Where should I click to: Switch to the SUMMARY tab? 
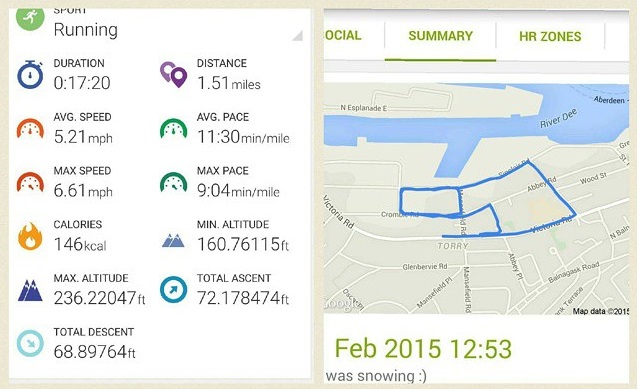tap(440, 36)
